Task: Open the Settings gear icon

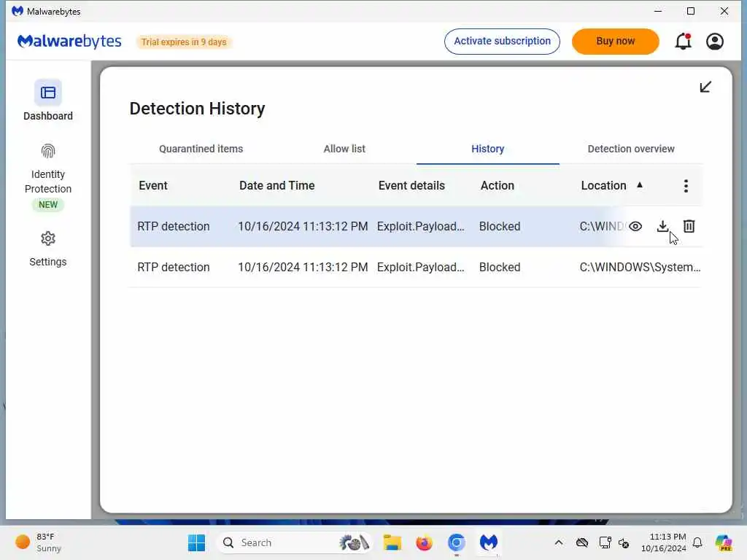Action: pos(47,238)
